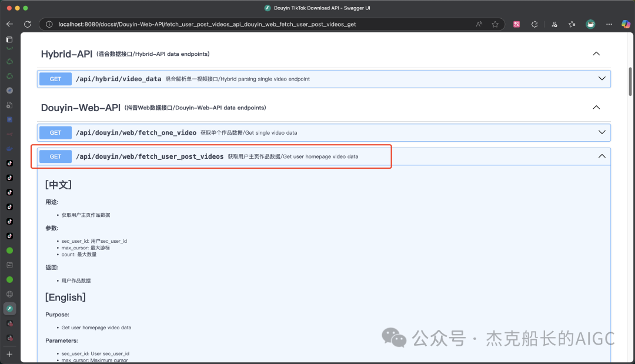Select the highlighted Swagger UI vertical tab

[x=10, y=309]
